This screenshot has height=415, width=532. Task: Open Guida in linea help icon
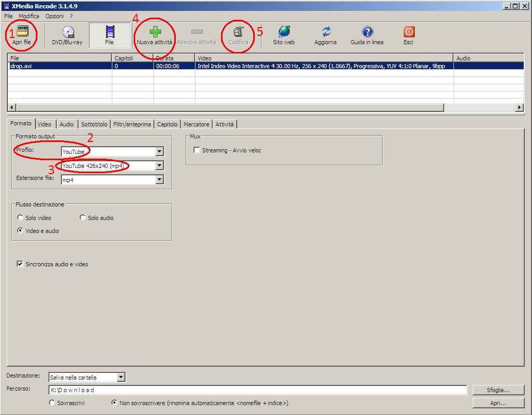click(x=367, y=33)
